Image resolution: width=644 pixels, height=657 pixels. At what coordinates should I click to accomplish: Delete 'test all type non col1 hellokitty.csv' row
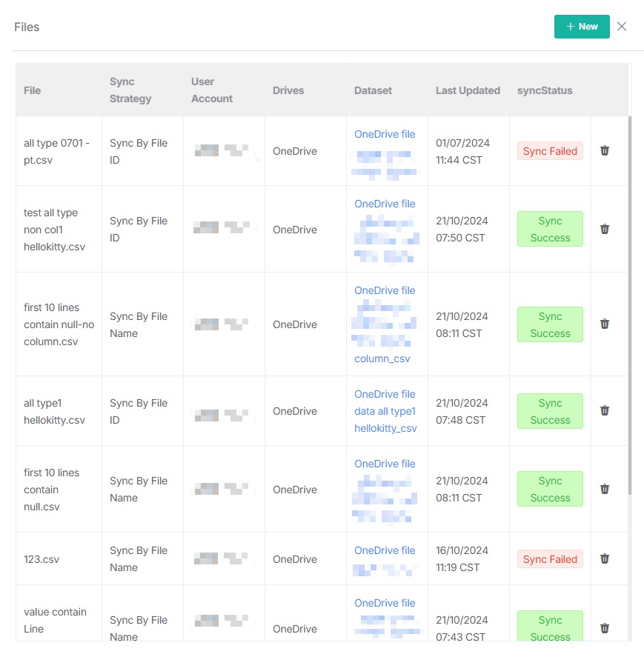(x=605, y=230)
